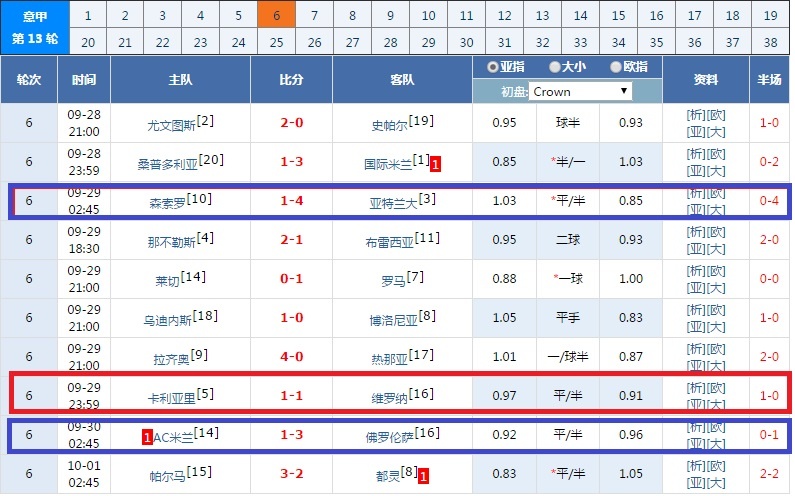Open round 13 tab
The image size is (795, 496).
tap(543, 15)
